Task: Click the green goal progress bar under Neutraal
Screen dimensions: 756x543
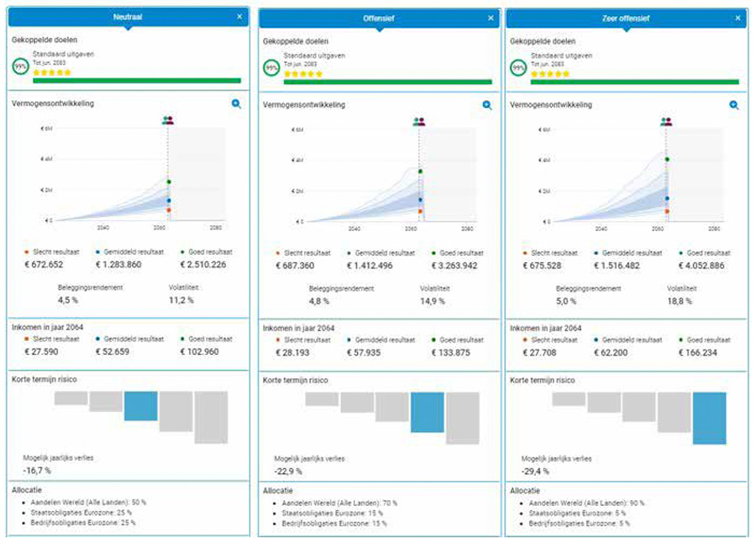Action: (x=136, y=81)
